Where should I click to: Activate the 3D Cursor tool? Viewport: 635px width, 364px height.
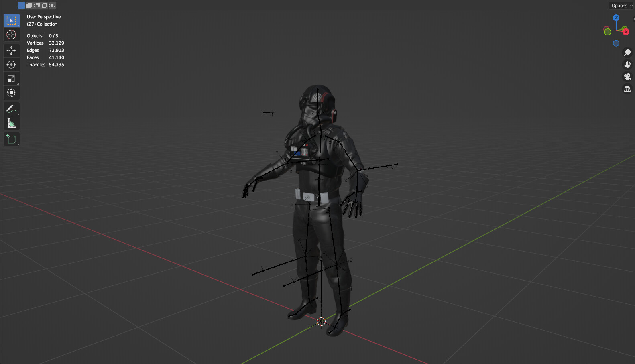tap(11, 35)
